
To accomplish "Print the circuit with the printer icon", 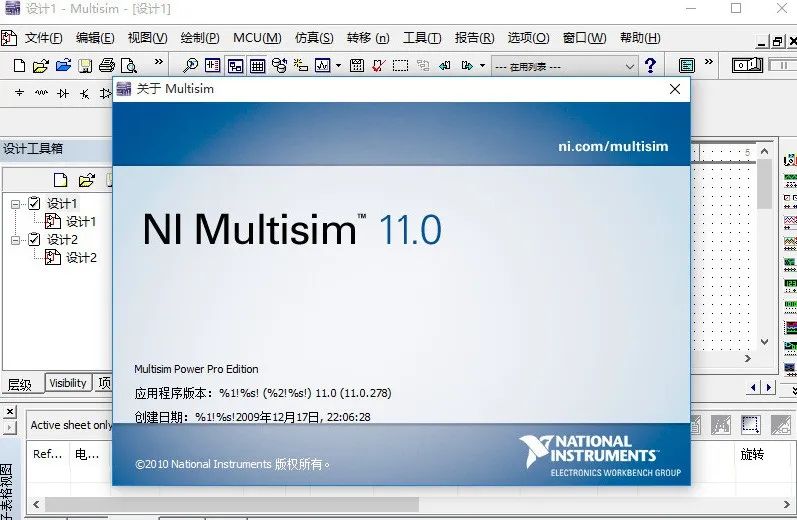I will [x=107, y=66].
